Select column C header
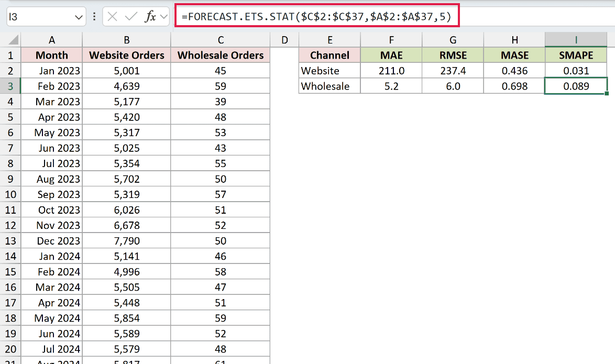The height and width of the screenshot is (364, 615). click(221, 40)
